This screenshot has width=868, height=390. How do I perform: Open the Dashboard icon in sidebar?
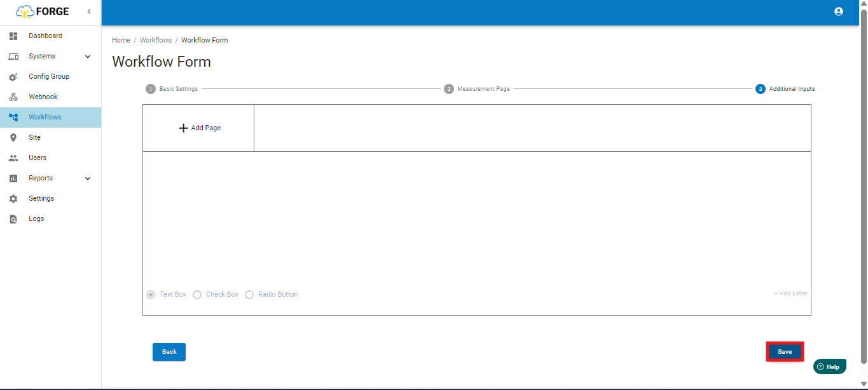13,36
